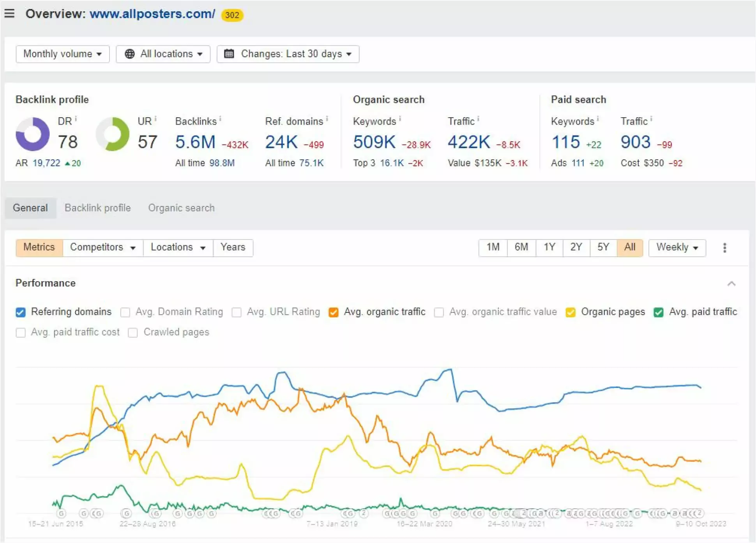
Task: Enable Avg. URL Rating checkbox
Action: coord(237,312)
